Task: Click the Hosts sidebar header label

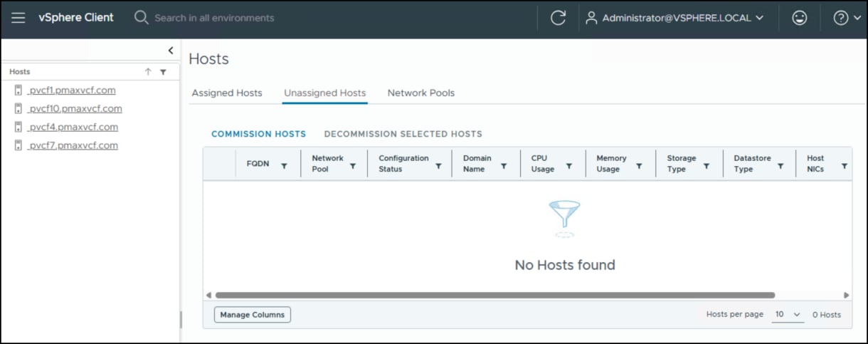Action: [x=20, y=72]
